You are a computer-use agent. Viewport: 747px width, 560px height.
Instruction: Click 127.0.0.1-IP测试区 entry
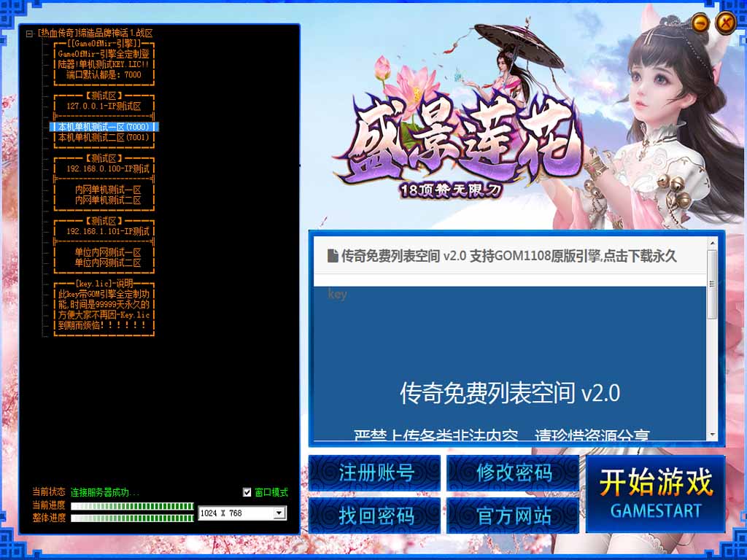[104, 106]
